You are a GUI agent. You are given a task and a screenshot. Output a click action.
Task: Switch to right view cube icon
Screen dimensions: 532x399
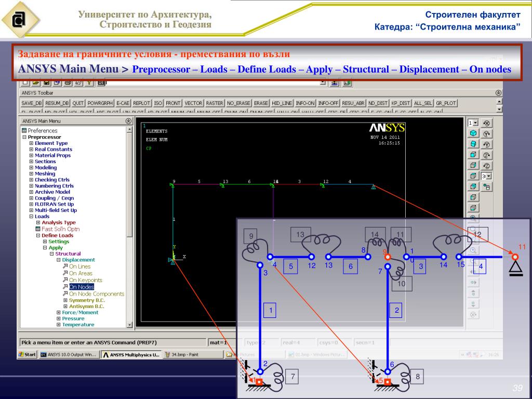pos(474,165)
